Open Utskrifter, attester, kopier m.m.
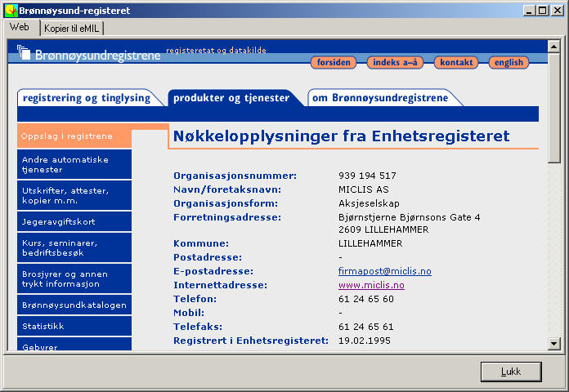 pos(74,195)
